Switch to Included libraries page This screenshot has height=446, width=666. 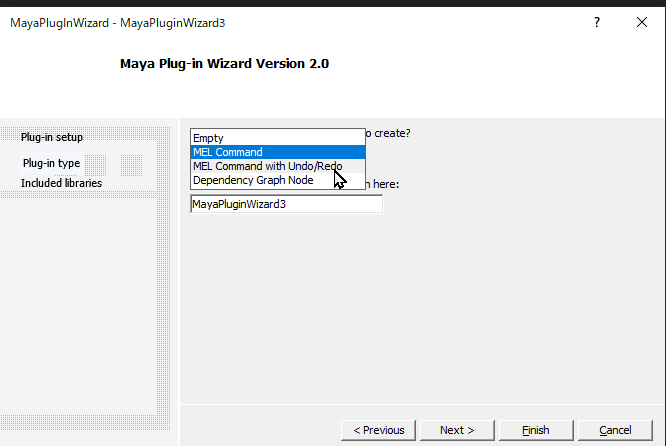click(61, 183)
